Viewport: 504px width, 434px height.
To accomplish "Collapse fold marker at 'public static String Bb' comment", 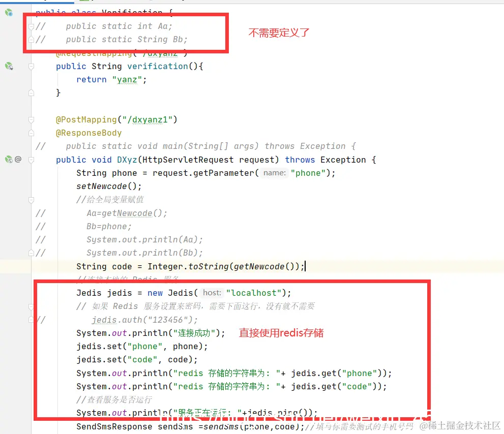I will click(31, 40).
